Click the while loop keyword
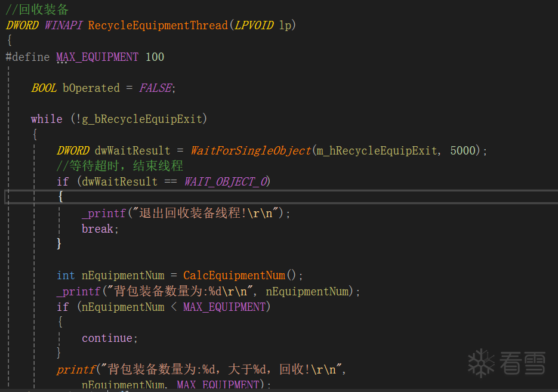 tap(46, 119)
